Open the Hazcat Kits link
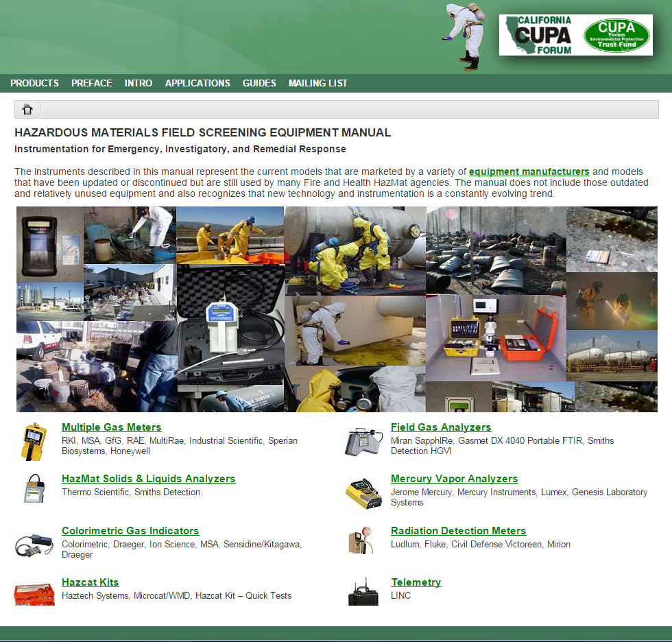This screenshot has width=672, height=642. [90, 582]
